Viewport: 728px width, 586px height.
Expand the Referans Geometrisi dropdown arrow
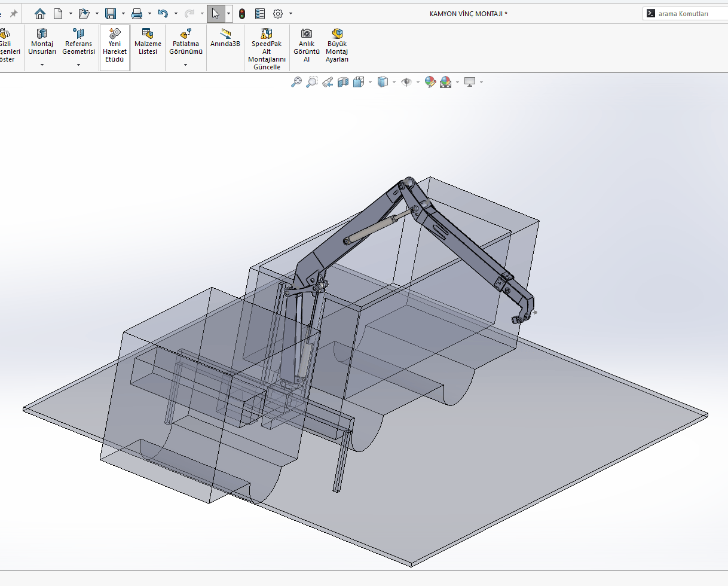coord(78,65)
